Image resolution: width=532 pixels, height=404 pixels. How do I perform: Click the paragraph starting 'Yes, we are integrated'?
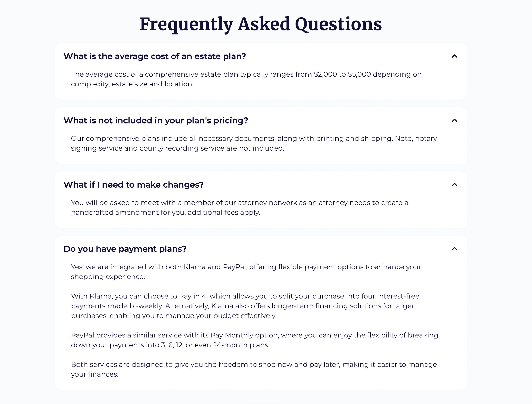[x=246, y=272]
